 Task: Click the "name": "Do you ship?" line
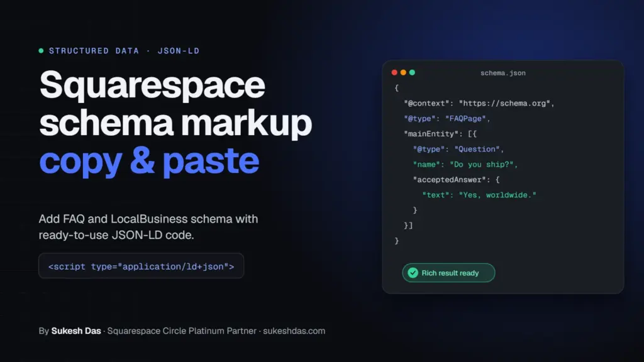coord(465,165)
